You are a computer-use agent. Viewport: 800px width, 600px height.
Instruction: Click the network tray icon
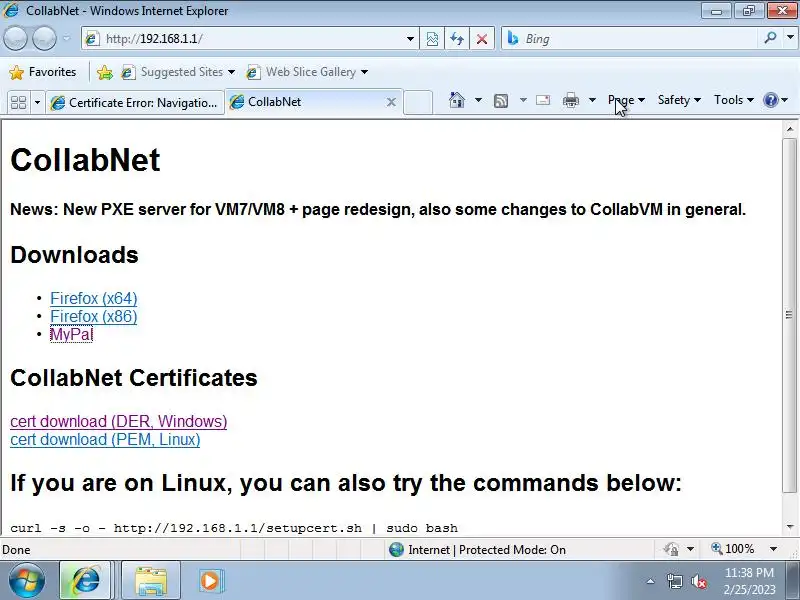(x=674, y=581)
